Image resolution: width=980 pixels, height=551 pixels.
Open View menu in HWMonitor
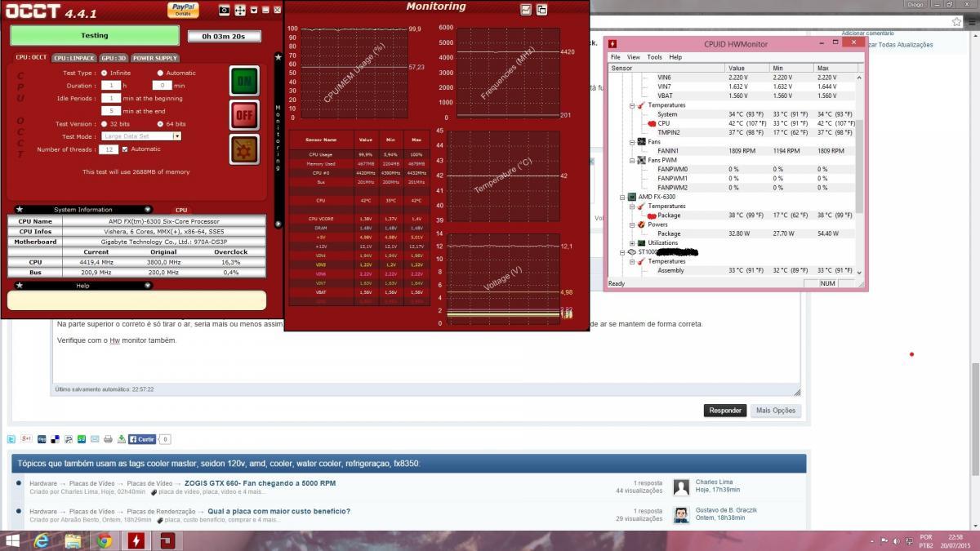click(634, 57)
